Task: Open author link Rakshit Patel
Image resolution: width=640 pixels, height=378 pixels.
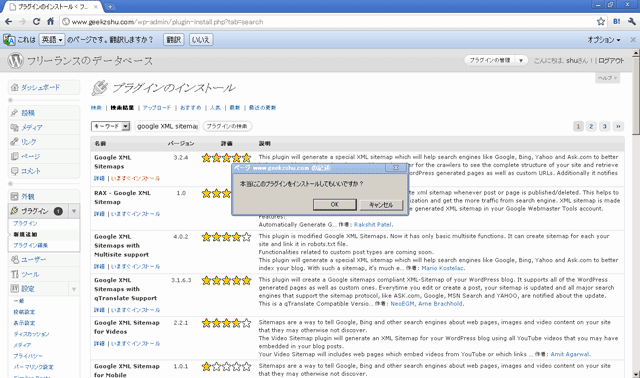Action: (373, 225)
